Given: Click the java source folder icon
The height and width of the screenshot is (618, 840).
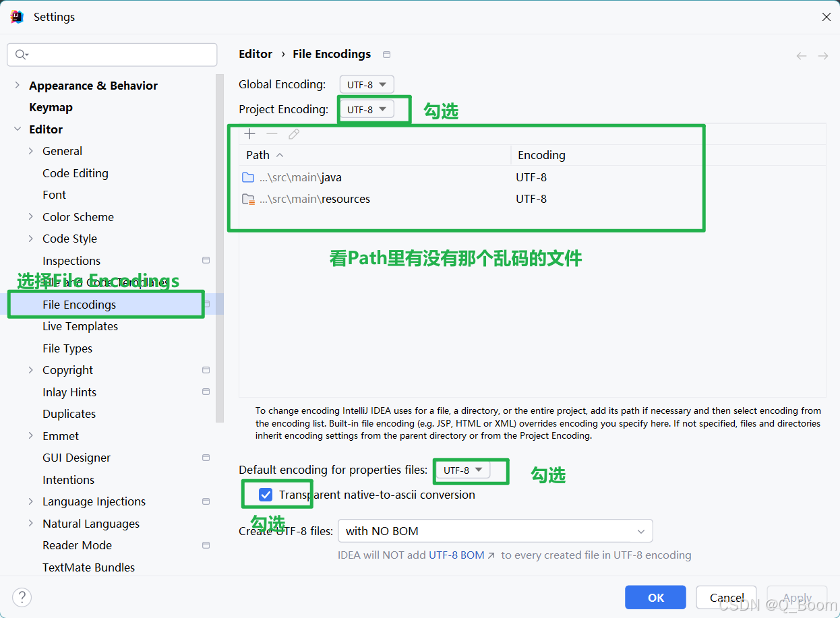Looking at the screenshot, I should 248,178.
